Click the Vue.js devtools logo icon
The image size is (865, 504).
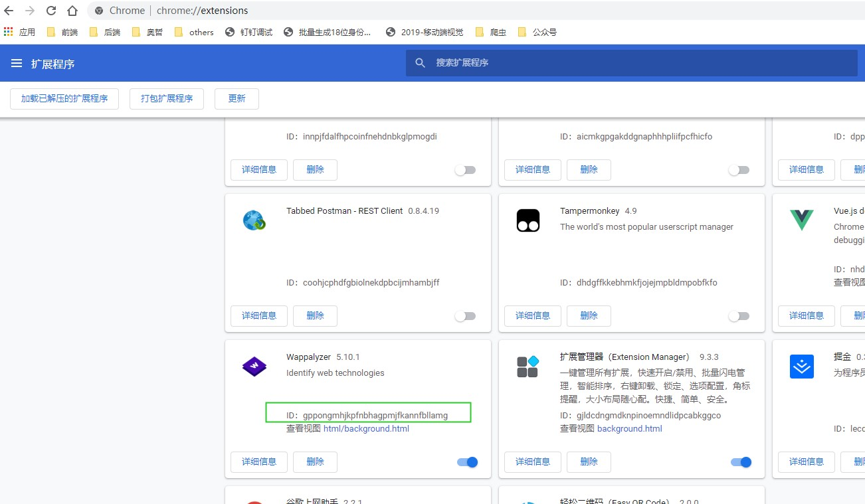coord(802,220)
